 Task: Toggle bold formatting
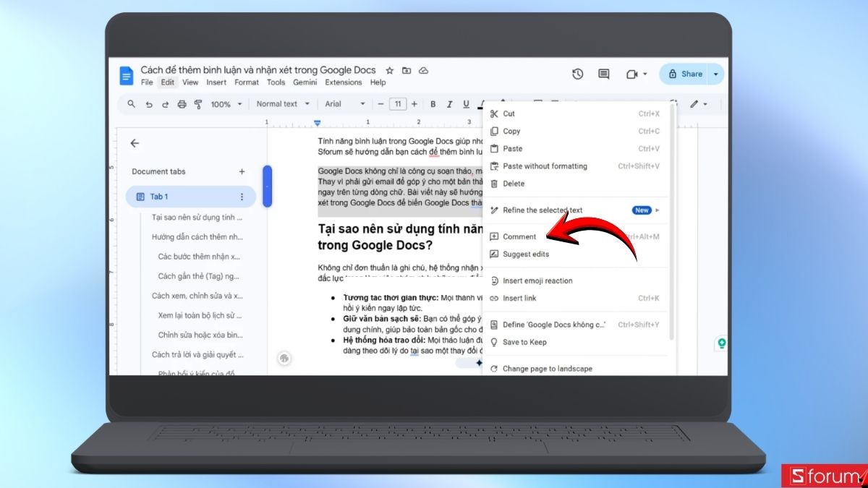[433, 104]
